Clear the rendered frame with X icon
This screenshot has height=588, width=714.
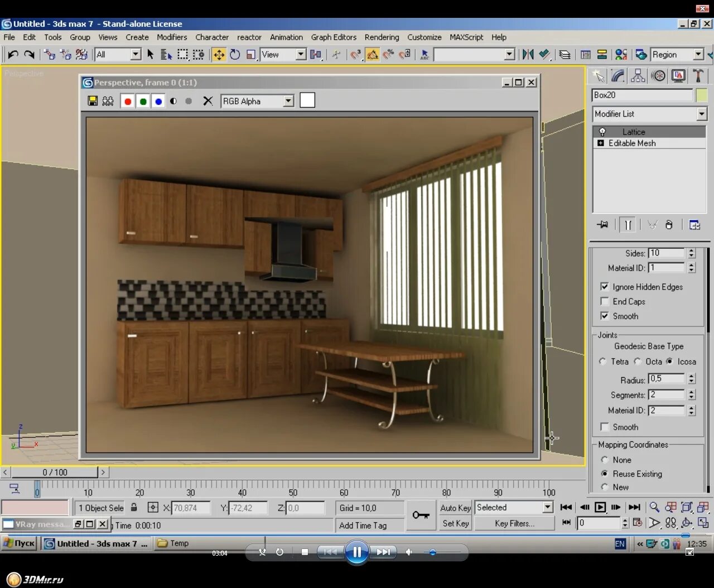click(x=208, y=101)
